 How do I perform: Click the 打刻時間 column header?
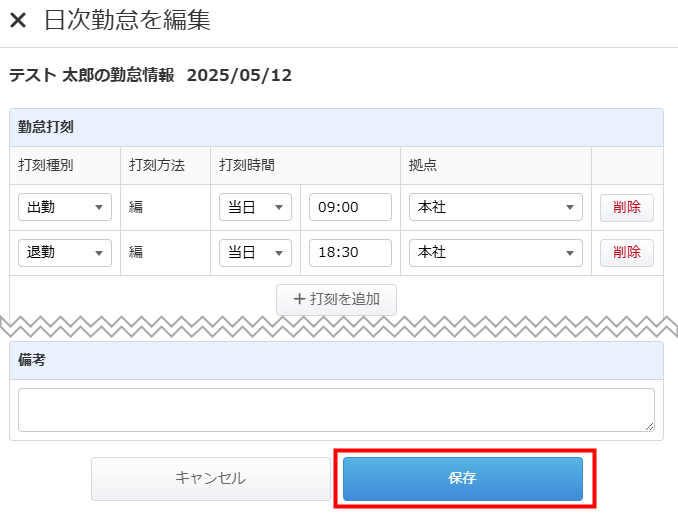click(247, 165)
